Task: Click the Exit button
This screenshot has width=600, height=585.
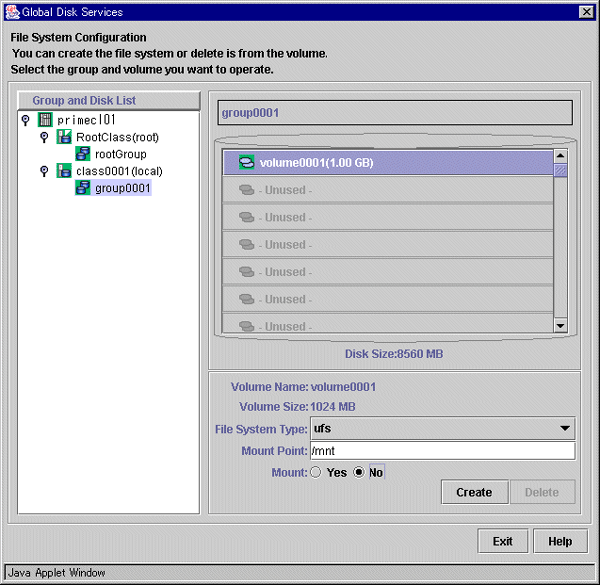Action: [x=503, y=541]
